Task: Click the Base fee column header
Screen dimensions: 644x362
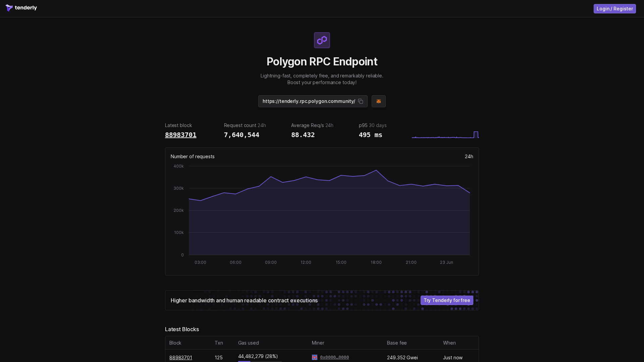Action: click(397, 343)
